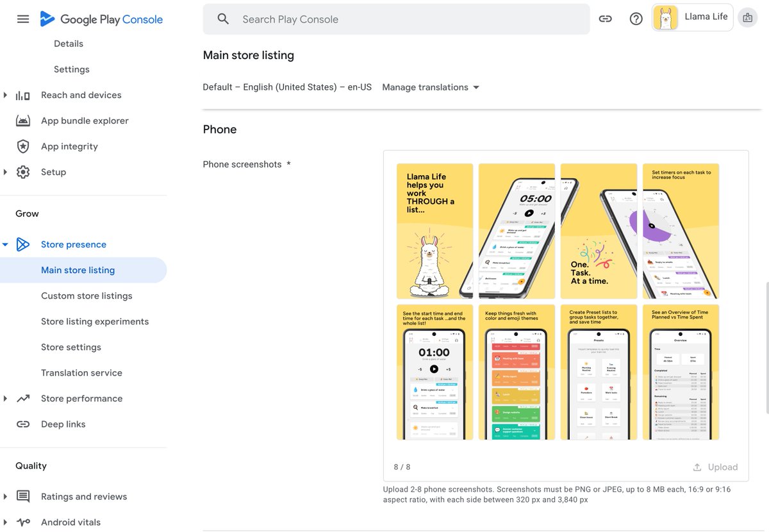Expand the Android vitals section
Image resolution: width=769 pixels, height=532 pixels.
pyautogui.click(x=5, y=522)
